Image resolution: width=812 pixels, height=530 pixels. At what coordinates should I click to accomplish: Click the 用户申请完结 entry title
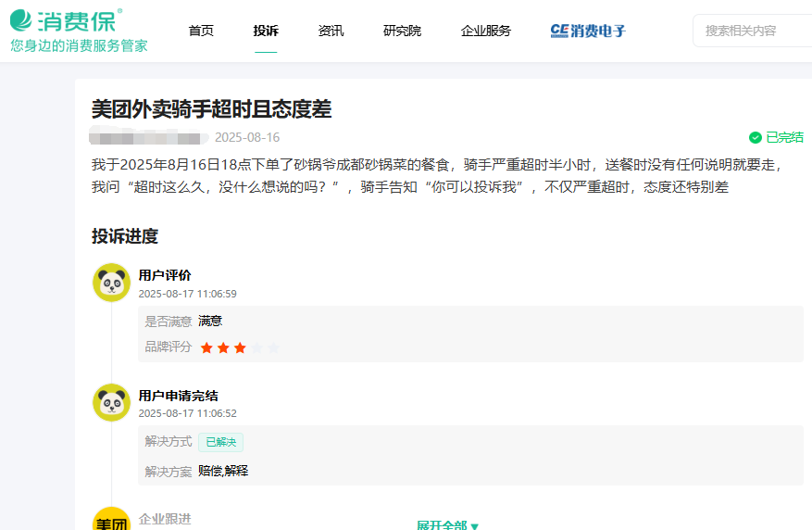178,396
